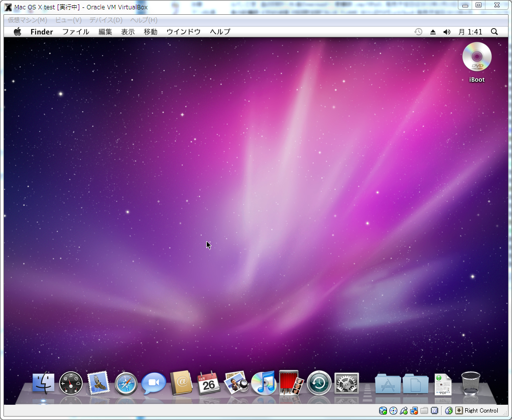Launch Dashboard from the Dock

71,383
